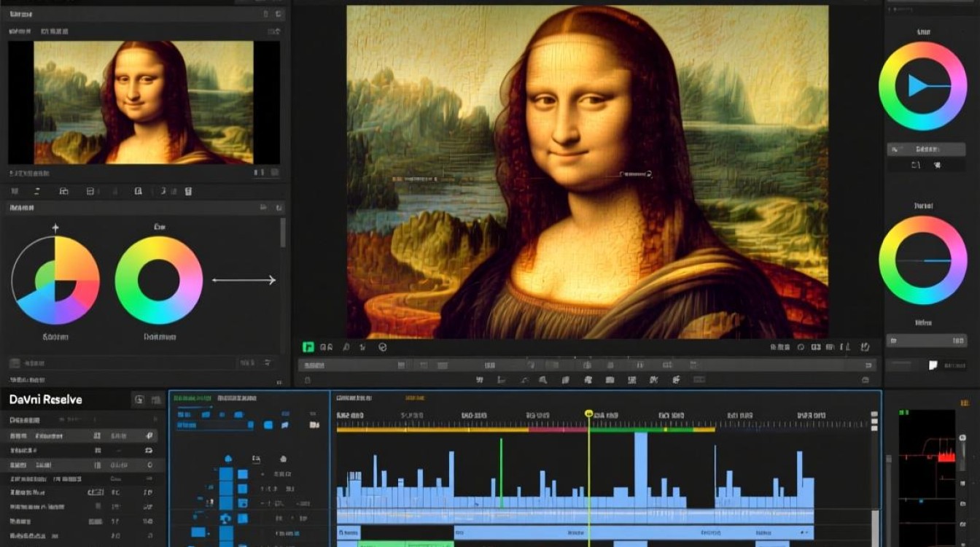Click the icon right of the DaVni Reselve title
The image size is (980, 547).
coord(139,400)
